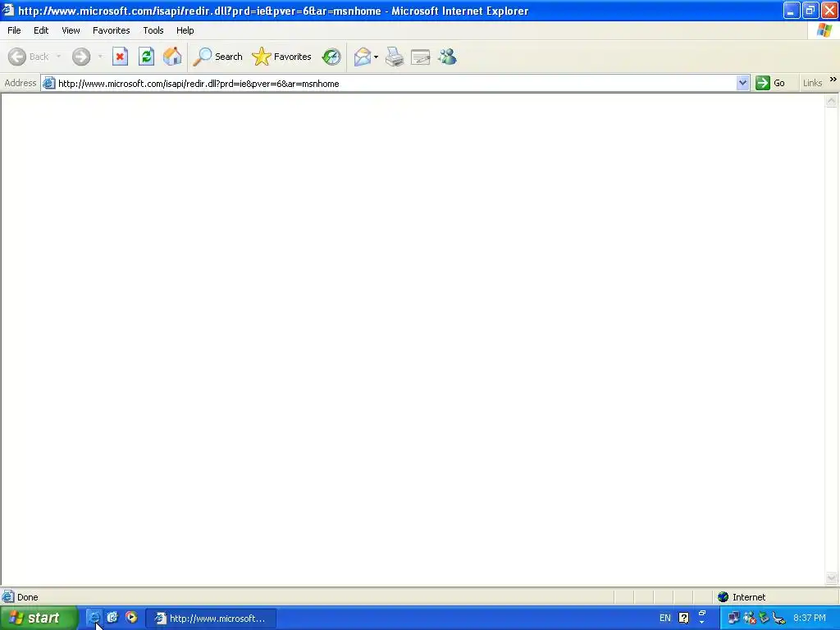Open Messenger from the toolbar icon

(447, 57)
